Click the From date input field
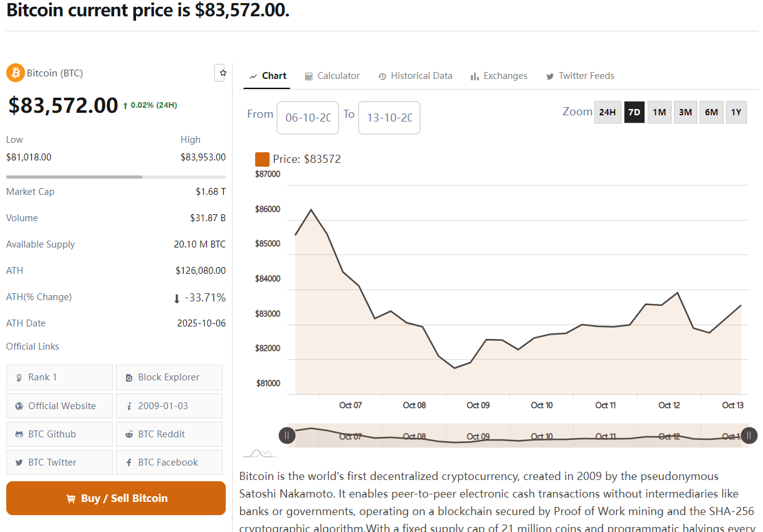This screenshot has height=532, width=763. 308,118
